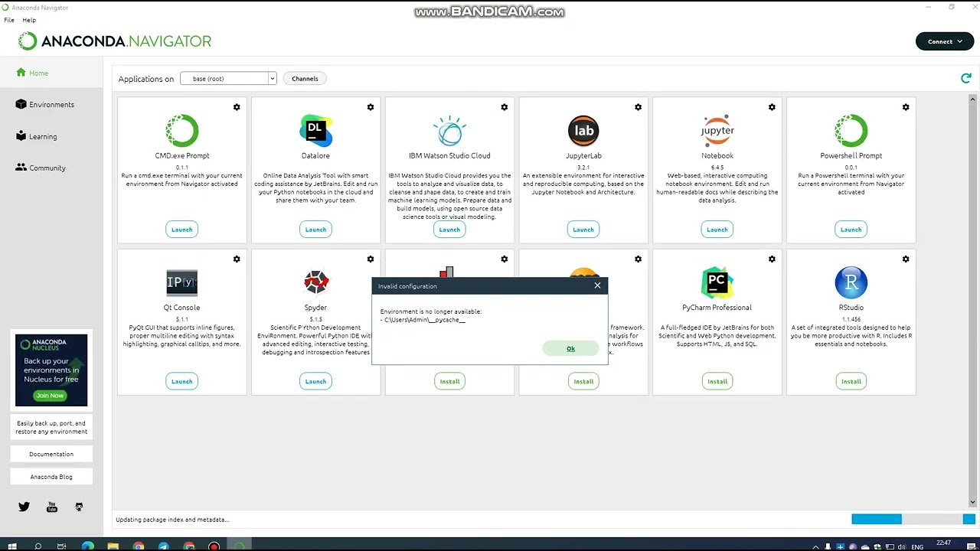980x551 pixels.
Task: Click the Qt Console application icon
Action: click(182, 282)
